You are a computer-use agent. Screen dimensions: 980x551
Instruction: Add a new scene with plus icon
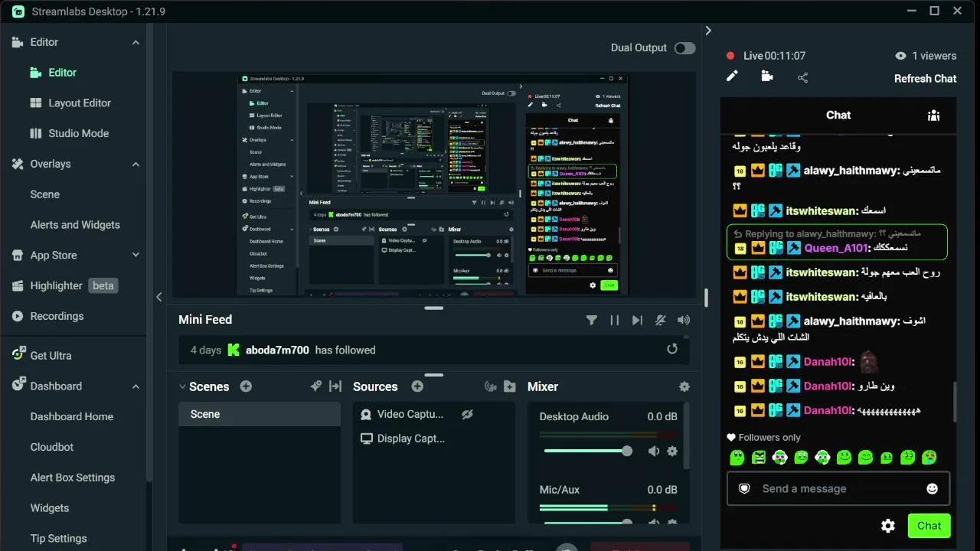(246, 386)
